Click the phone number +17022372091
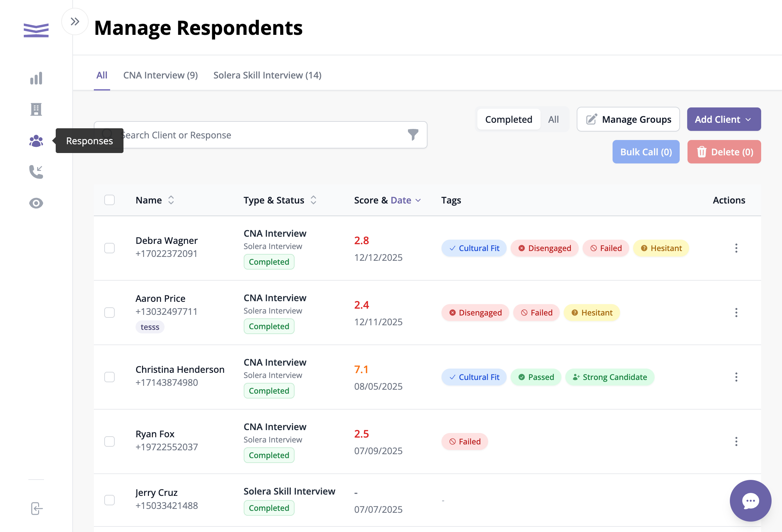 point(166,254)
